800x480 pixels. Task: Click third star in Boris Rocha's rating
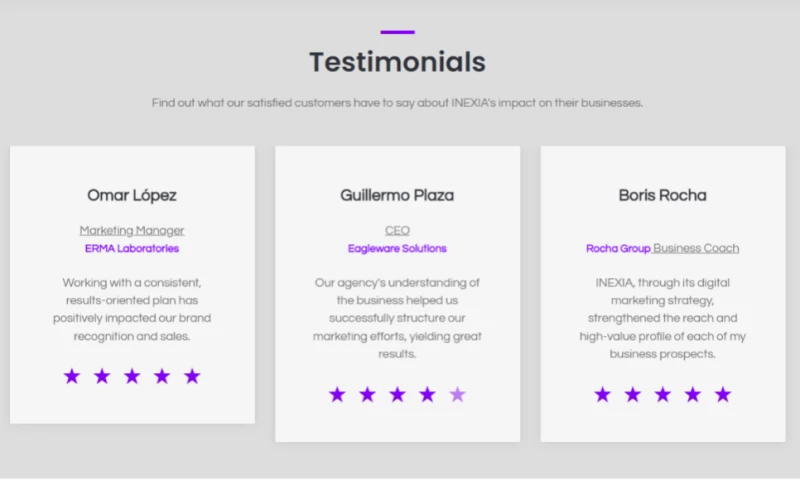[662, 394]
